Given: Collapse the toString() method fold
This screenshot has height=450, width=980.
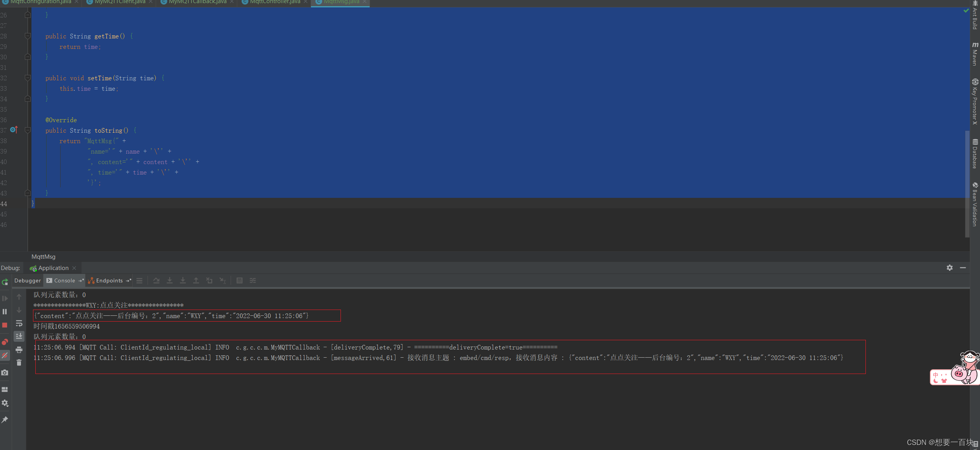Looking at the screenshot, I should (28, 130).
